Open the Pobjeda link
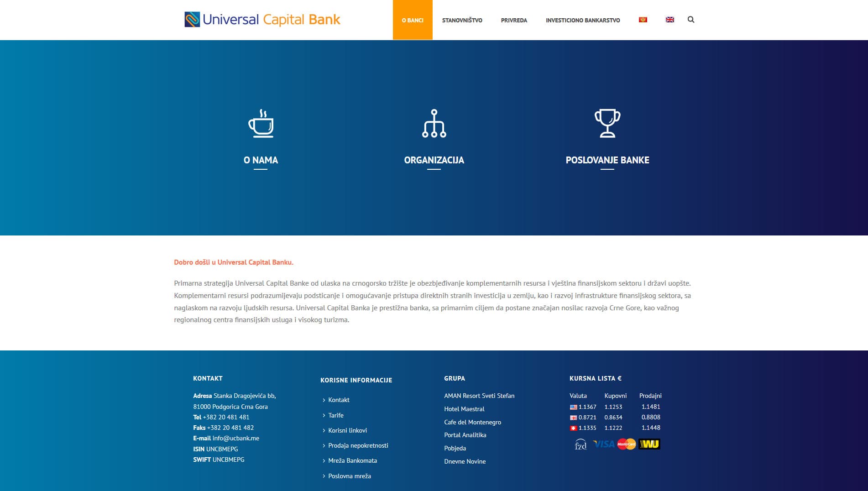This screenshot has height=491, width=868. (x=455, y=448)
